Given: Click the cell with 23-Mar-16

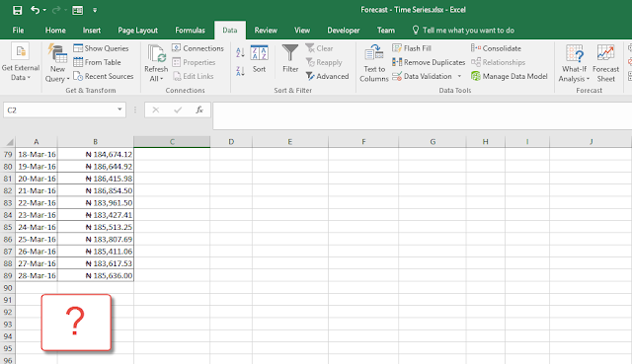Looking at the screenshot, I should tap(37, 215).
